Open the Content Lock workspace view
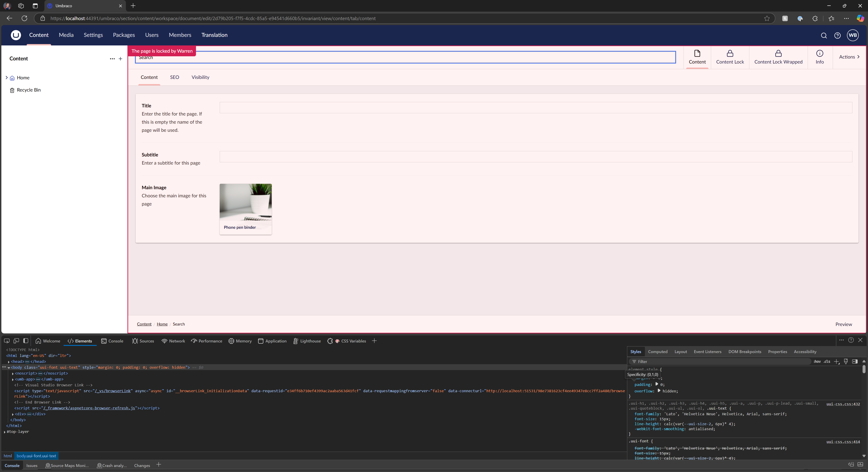 coord(730,57)
